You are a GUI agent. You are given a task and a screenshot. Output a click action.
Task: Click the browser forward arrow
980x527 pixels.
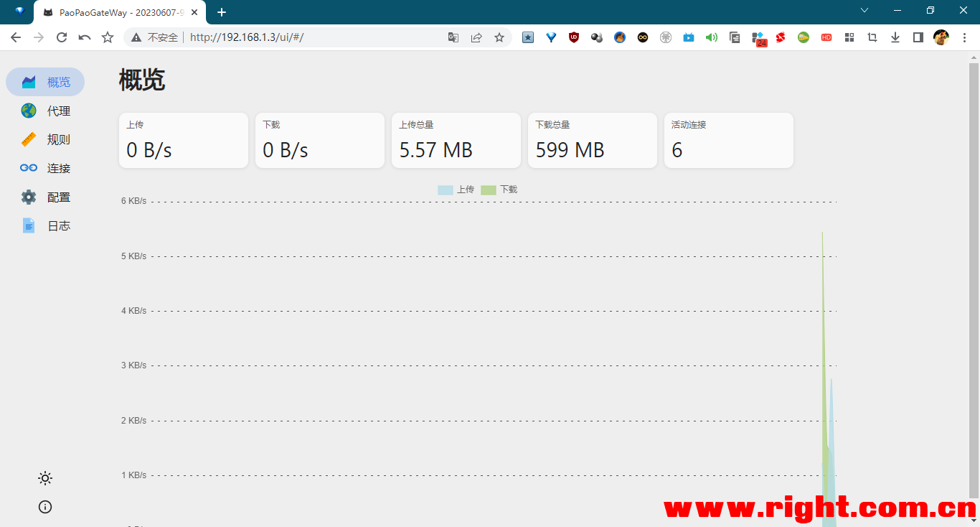click(39, 37)
